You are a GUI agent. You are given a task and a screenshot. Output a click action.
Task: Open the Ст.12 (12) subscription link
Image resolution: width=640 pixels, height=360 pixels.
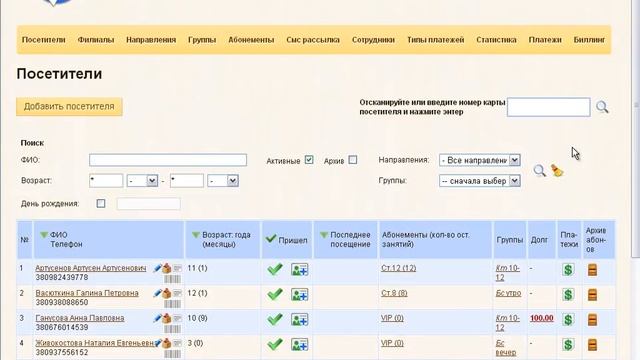click(x=398, y=268)
